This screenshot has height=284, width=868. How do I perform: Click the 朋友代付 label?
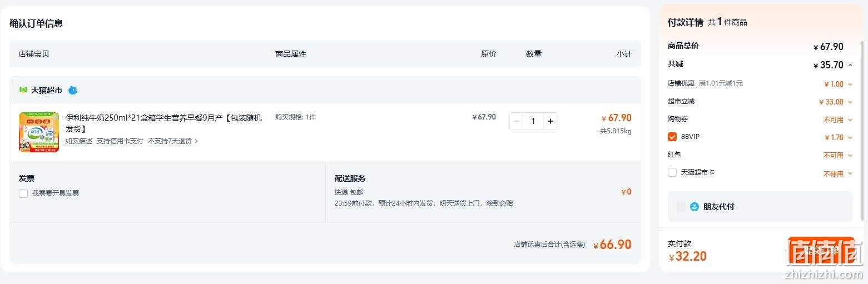coord(718,207)
